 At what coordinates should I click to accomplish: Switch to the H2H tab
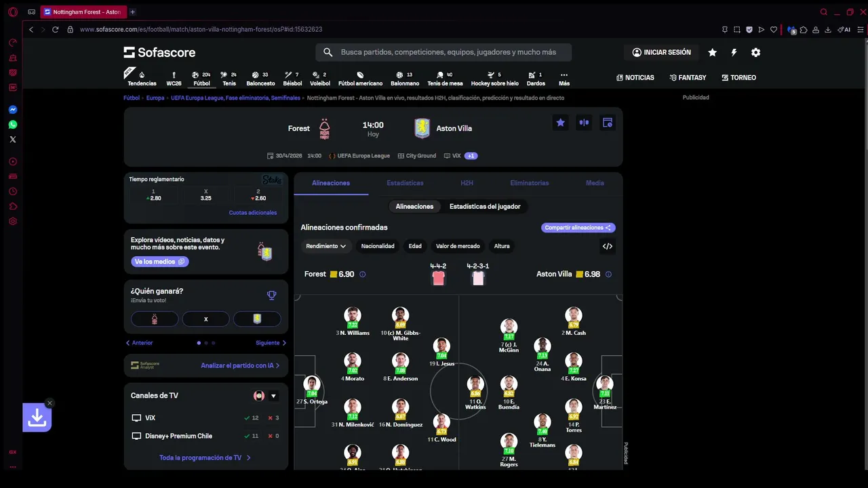(467, 183)
